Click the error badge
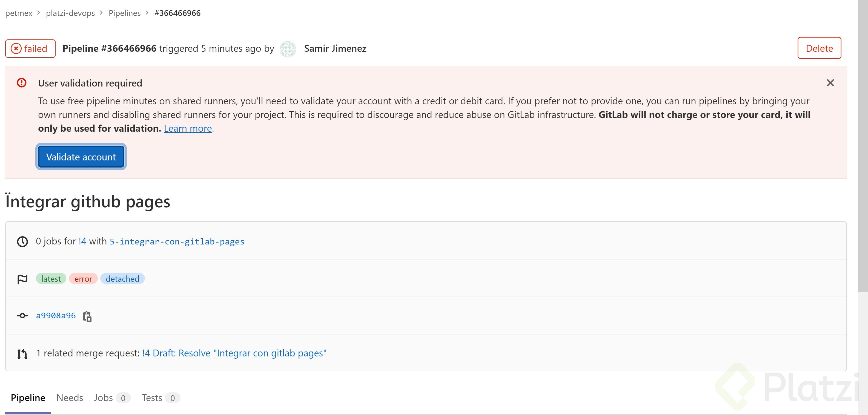This screenshot has width=868, height=415. [x=83, y=279]
